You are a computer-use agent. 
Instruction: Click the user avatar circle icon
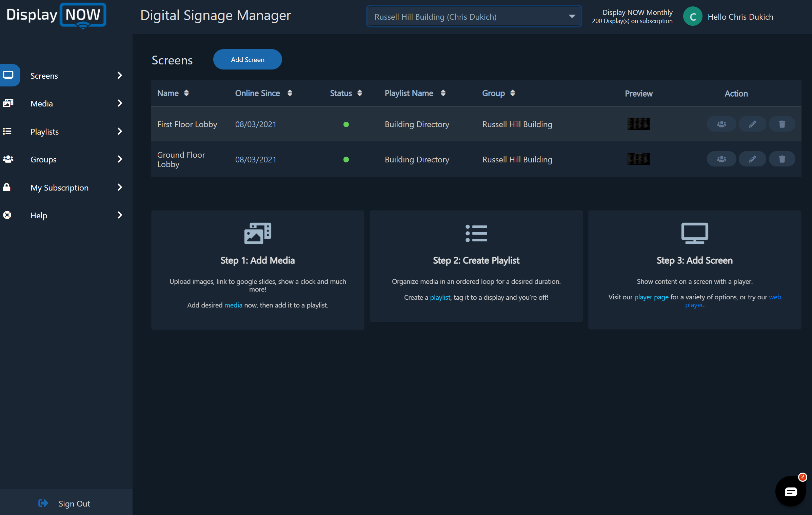pyautogui.click(x=692, y=17)
